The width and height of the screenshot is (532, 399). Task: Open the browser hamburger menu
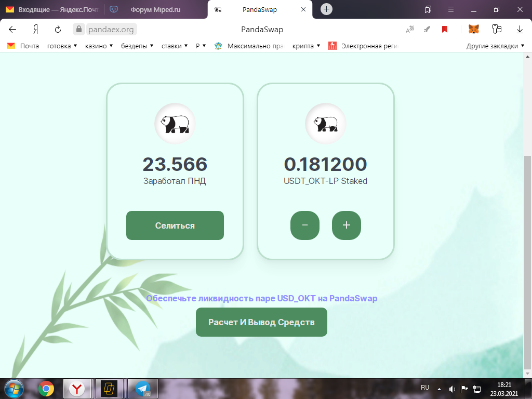pyautogui.click(x=451, y=9)
